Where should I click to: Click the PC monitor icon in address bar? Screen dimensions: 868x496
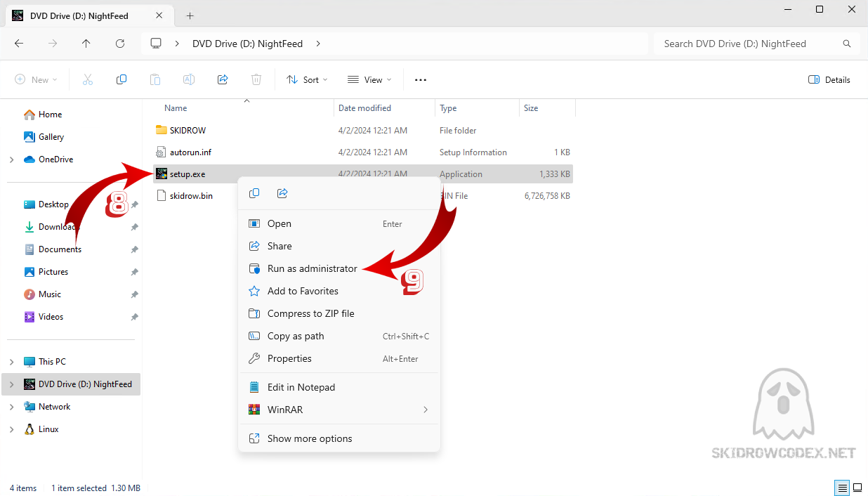click(x=156, y=44)
